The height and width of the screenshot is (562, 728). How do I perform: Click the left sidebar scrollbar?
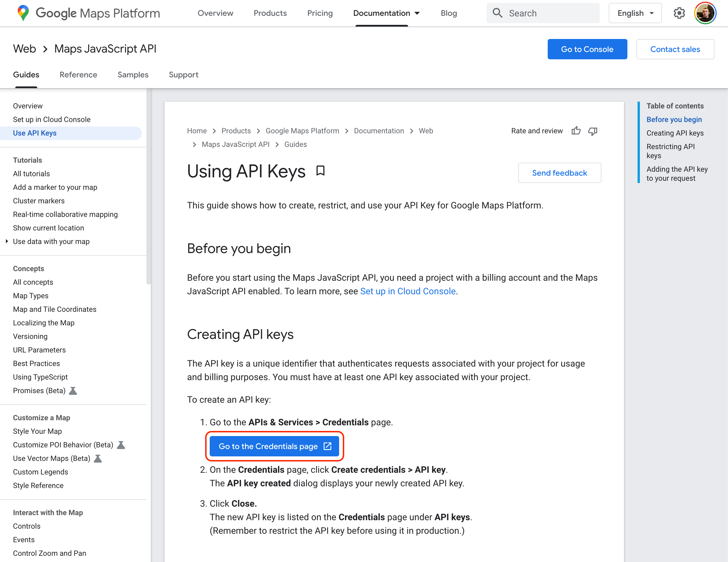click(149, 187)
